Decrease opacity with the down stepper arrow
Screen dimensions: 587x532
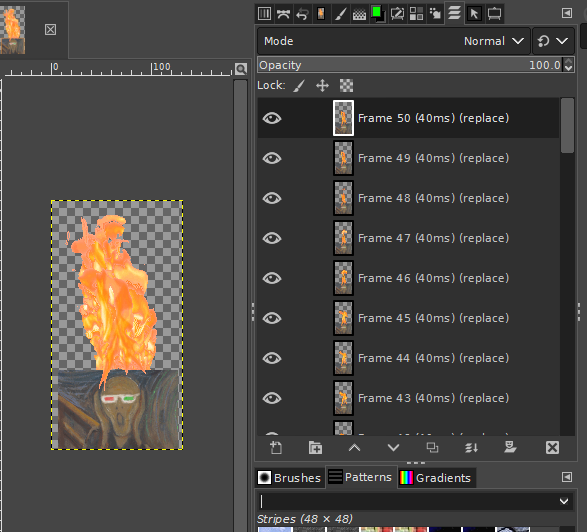click(568, 69)
